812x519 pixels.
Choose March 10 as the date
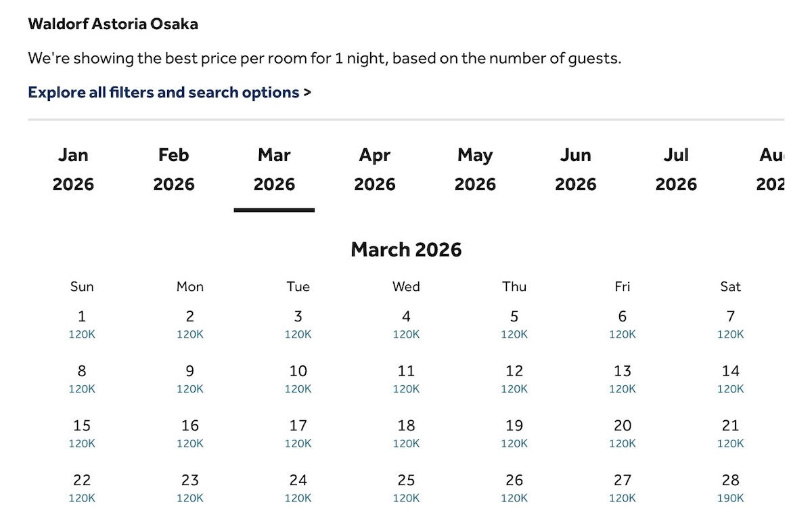pos(298,378)
